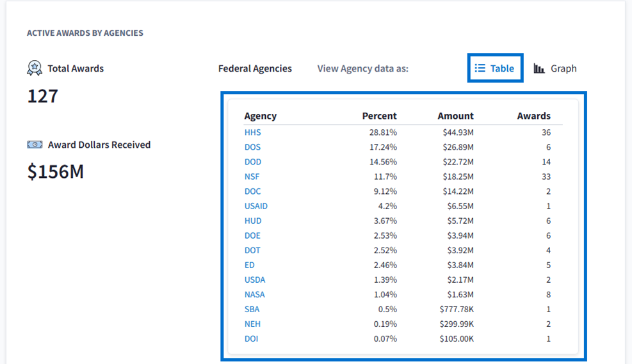Open the DOI agency link
The width and height of the screenshot is (632, 364).
[251, 338]
